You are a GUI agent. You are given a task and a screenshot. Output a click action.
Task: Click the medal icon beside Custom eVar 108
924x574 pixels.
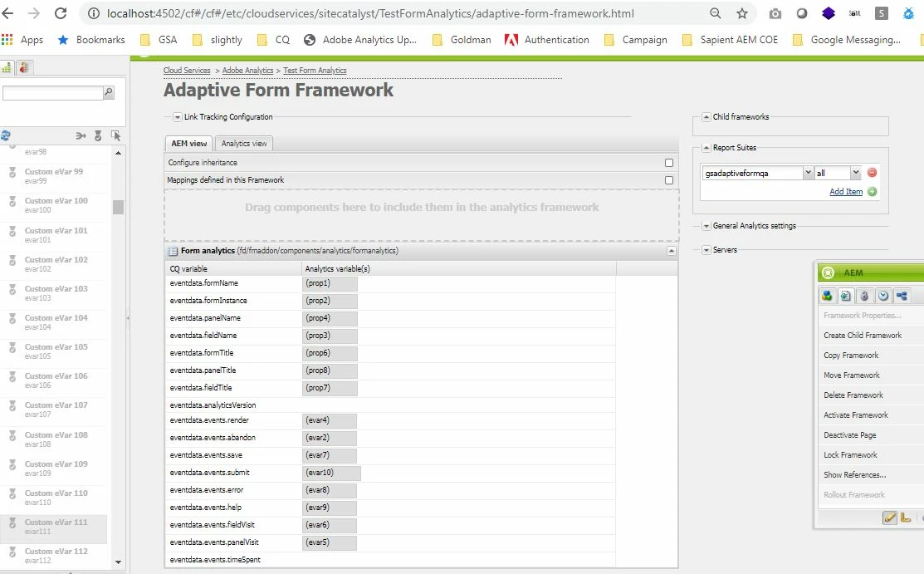point(12,435)
